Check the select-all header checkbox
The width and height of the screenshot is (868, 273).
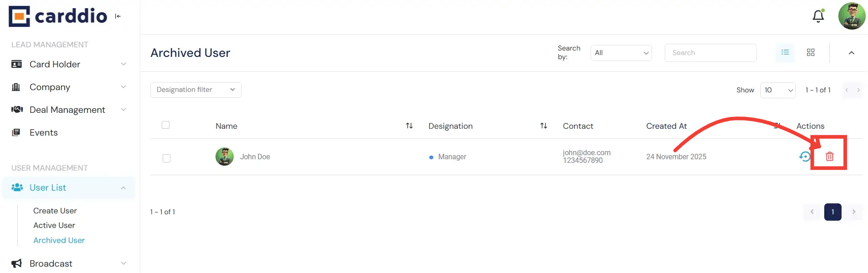166,125
